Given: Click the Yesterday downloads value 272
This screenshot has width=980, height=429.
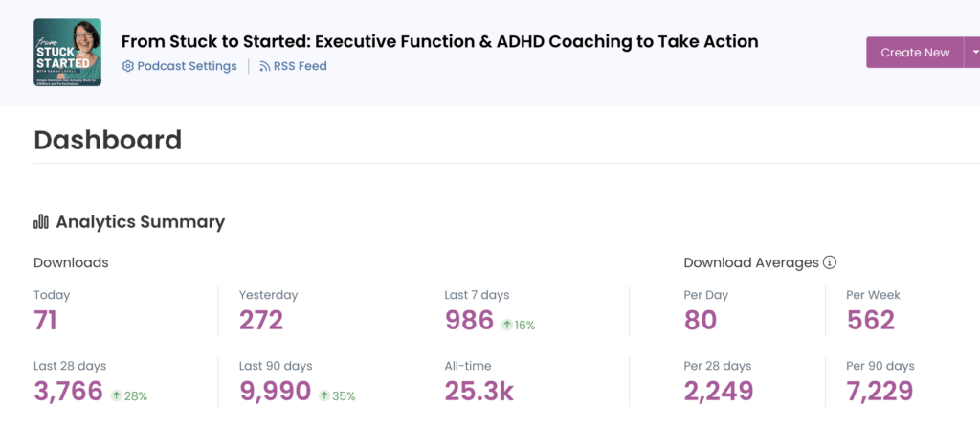Looking at the screenshot, I should 261,321.
